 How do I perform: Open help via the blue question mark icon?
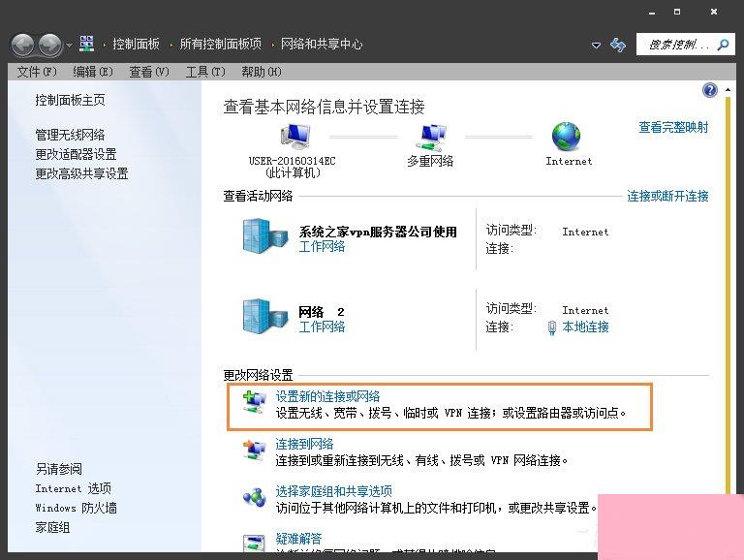coord(710,90)
